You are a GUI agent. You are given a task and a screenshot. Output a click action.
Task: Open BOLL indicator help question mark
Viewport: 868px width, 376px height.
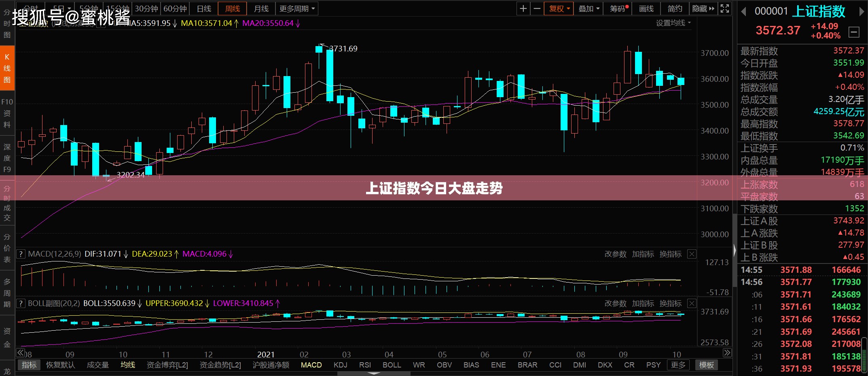click(21, 304)
